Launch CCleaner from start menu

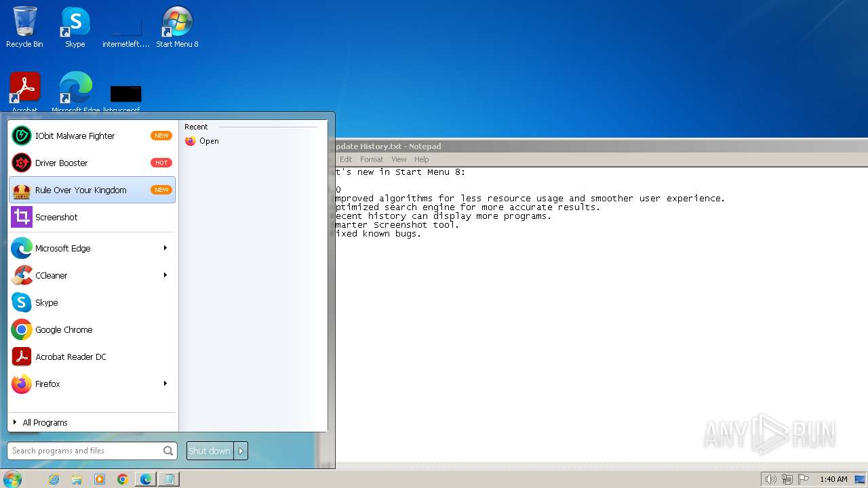tap(92, 275)
